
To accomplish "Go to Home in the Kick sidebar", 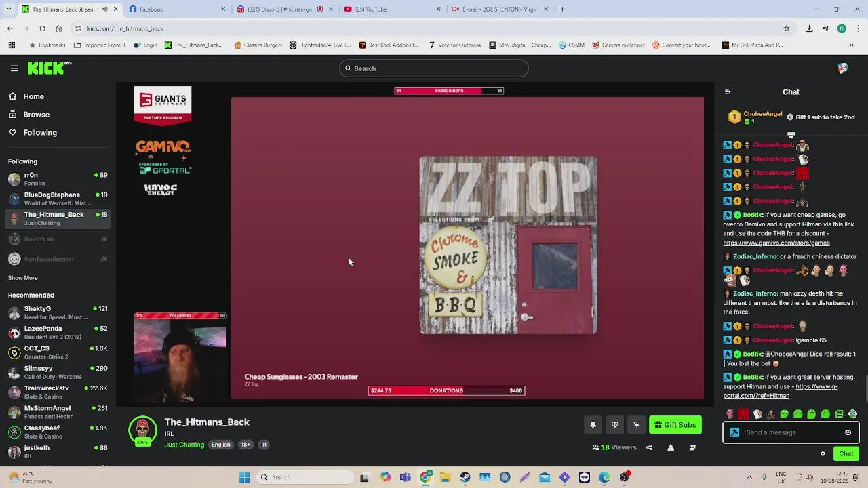I will click(x=27, y=96).
